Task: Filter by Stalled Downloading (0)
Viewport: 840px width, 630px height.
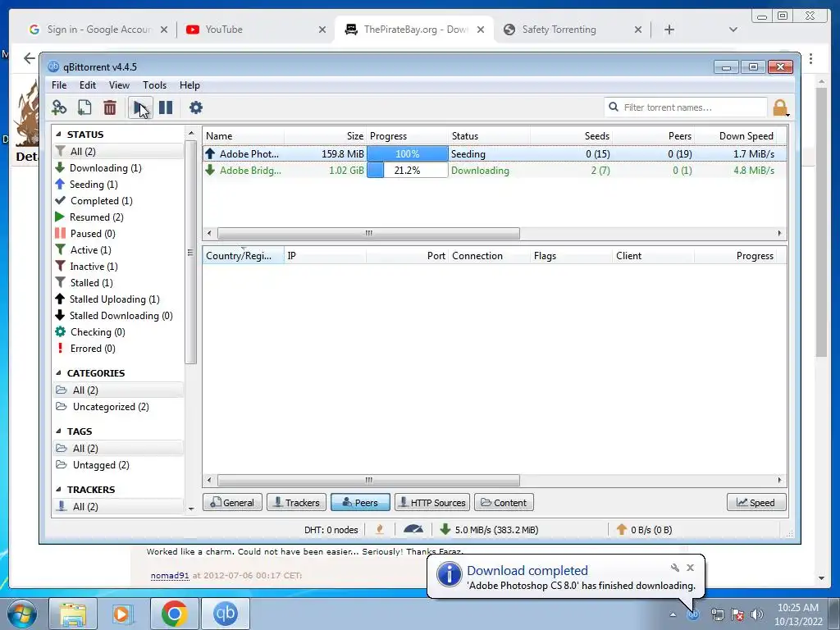Action: [x=118, y=316]
